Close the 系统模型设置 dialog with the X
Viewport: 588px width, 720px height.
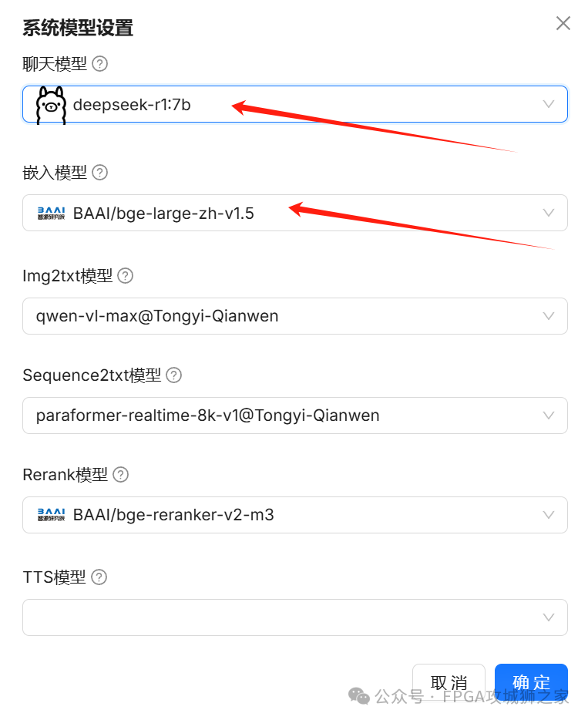click(x=563, y=23)
